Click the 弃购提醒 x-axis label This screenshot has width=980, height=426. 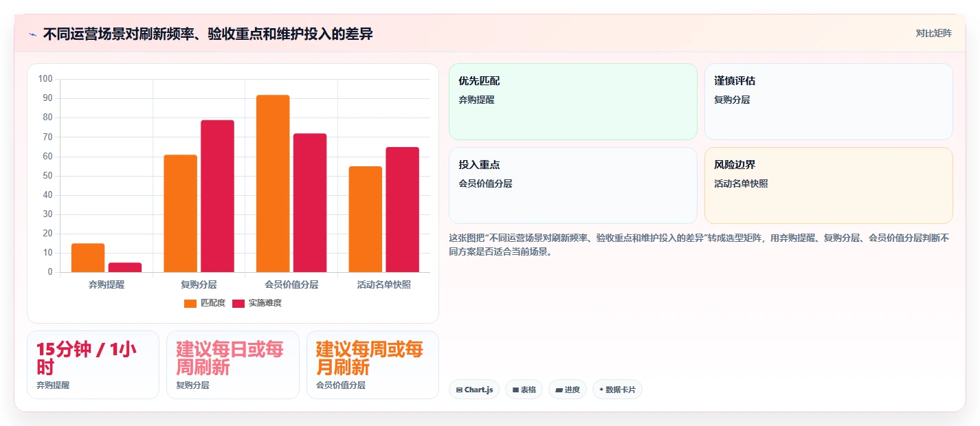107,284
